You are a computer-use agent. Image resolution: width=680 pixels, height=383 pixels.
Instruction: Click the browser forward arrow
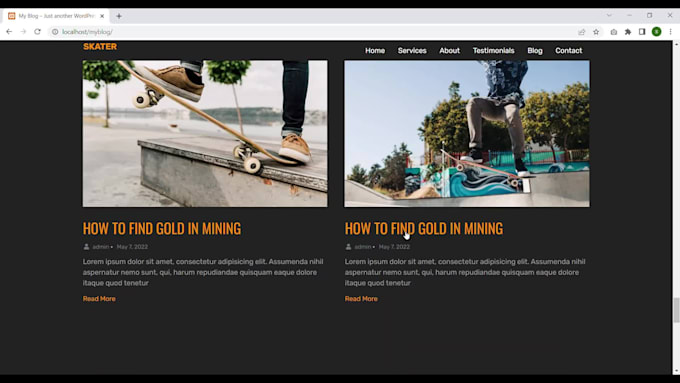[x=23, y=32]
